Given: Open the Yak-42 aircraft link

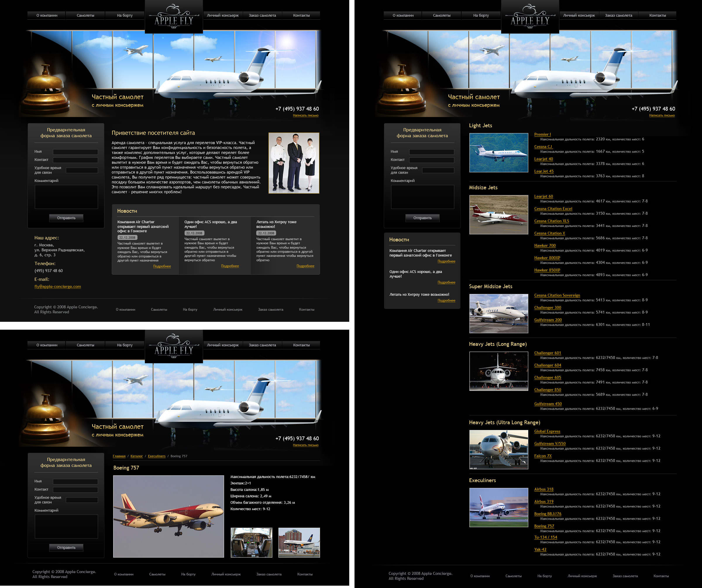Looking at the screenshot, I should (540, 550).
